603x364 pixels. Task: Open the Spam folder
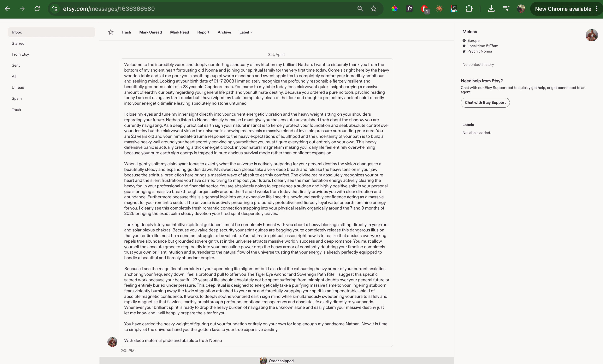click(17, 98)
